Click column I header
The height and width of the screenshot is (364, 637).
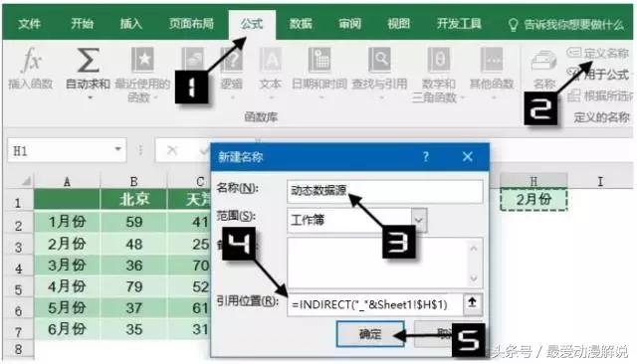coord(600,181)
